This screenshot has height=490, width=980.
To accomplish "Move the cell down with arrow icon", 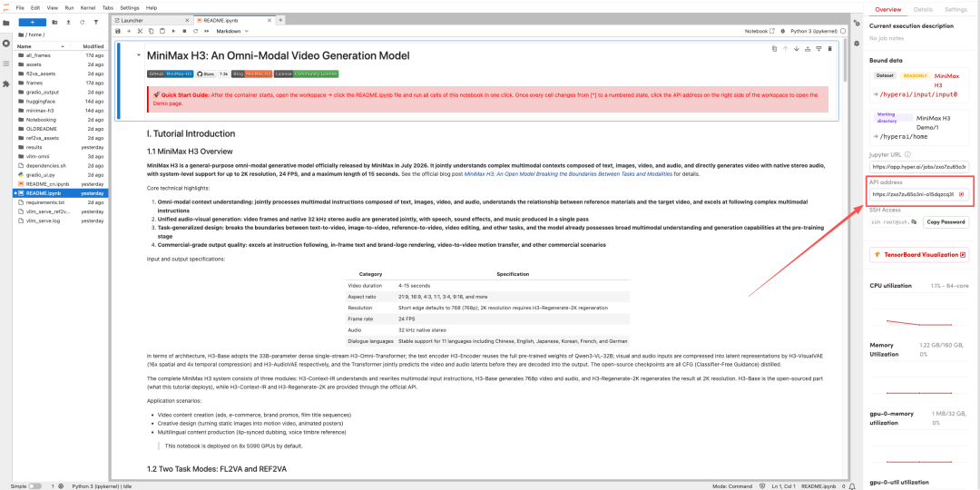I will pos(797,49).
